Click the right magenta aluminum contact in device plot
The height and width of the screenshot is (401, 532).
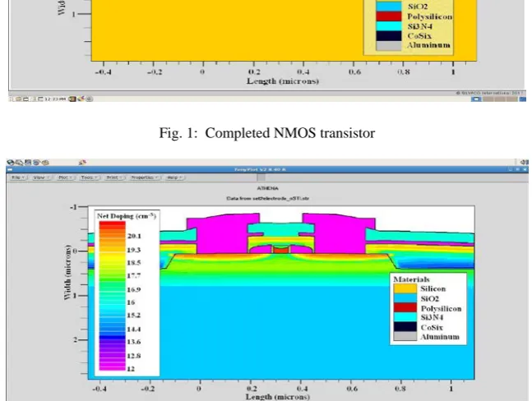point(341,234)
